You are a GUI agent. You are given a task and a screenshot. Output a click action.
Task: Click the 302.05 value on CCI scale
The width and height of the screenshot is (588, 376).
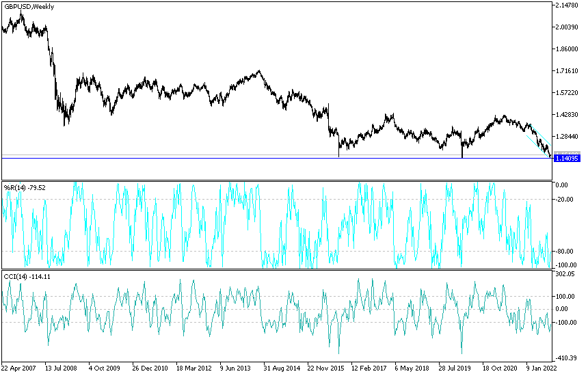[565, 274]
